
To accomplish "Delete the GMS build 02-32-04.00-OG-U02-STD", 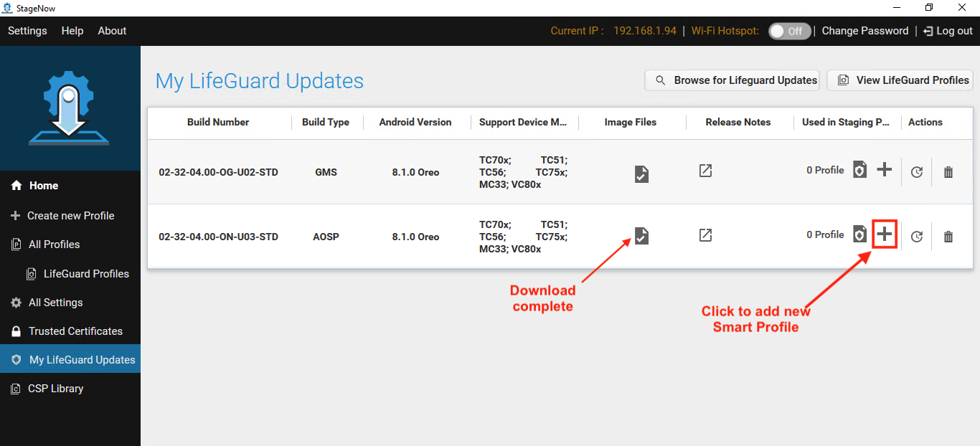I will (948, 172).
